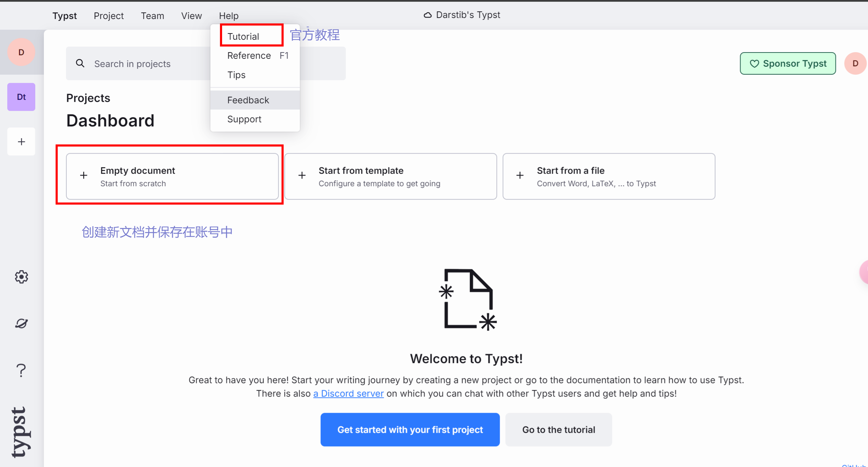Open the Team menu
Screen dimensions: 868x467
pyautogui.click(x=152, y=16)
